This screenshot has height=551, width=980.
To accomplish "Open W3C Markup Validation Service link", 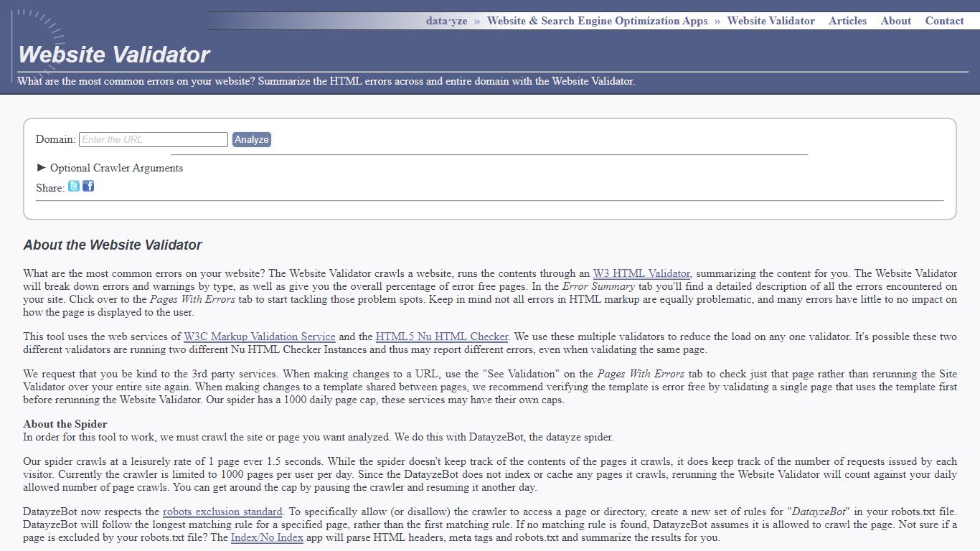I will (260, 336).
